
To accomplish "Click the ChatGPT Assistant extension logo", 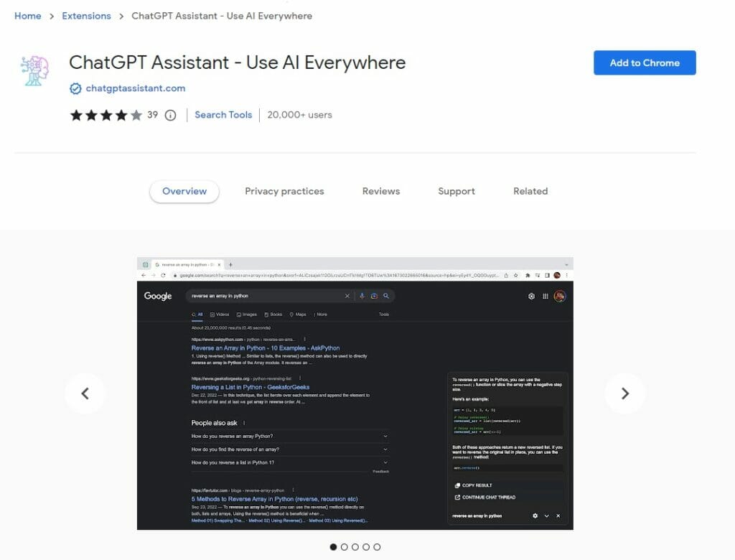I will pyautogui.click(x=34, y=71).
